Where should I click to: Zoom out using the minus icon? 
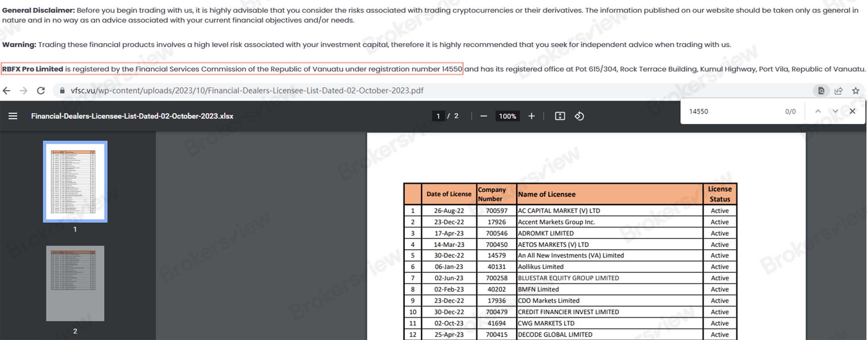[x=483, y=116]
